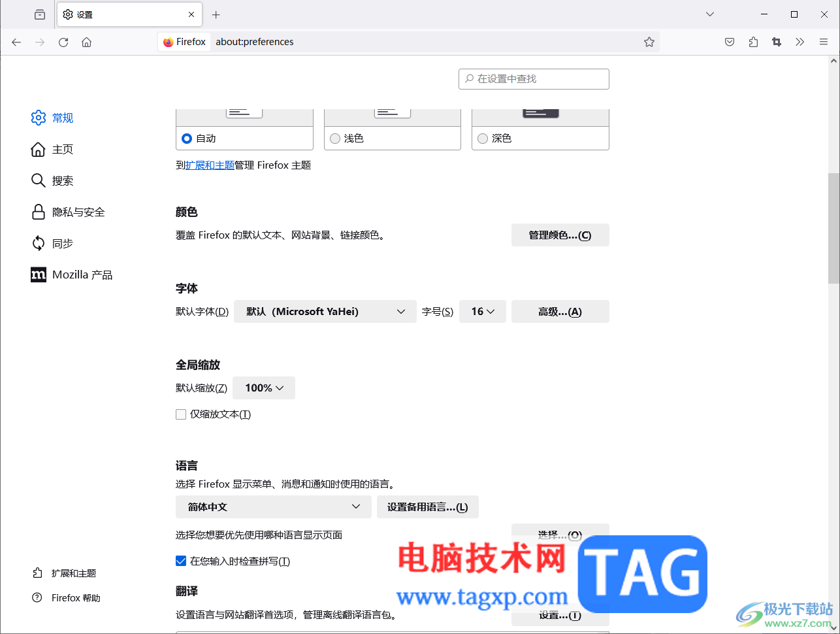Click the 高级 fonts button

(560, 312)
